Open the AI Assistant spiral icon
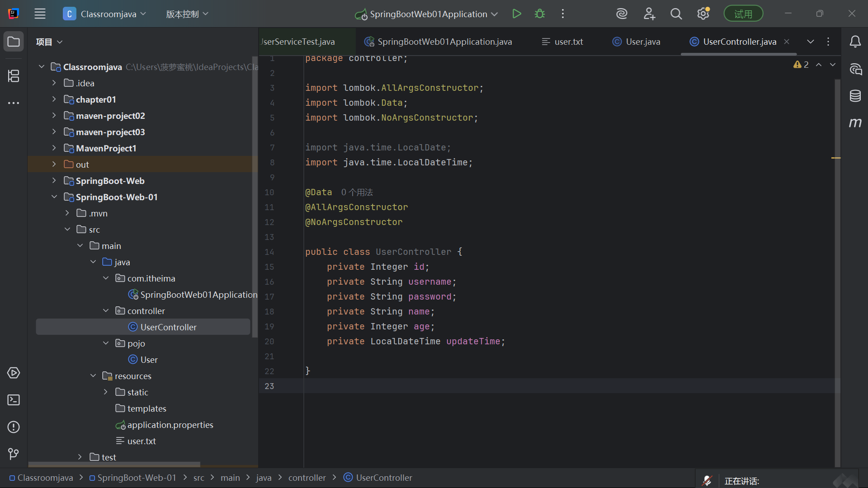Screen dimensions: 868x488 622,14
